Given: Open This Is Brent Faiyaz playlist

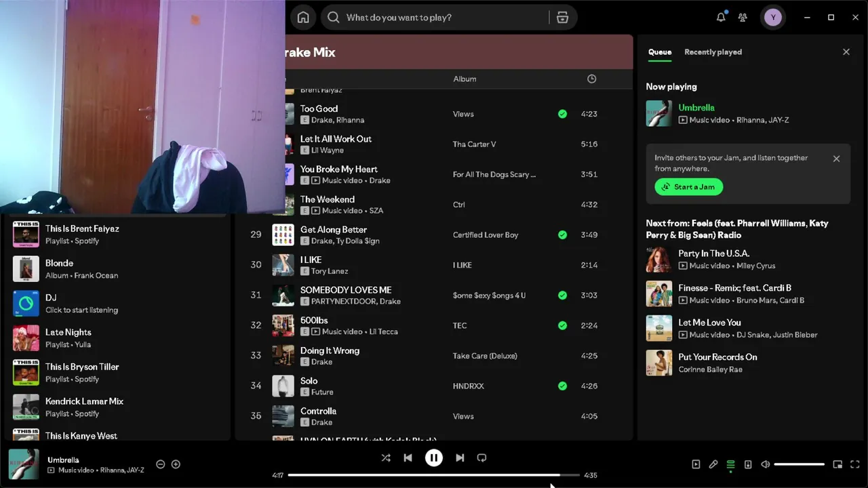Looking at the screenshot, I should [x=117, y=235].
